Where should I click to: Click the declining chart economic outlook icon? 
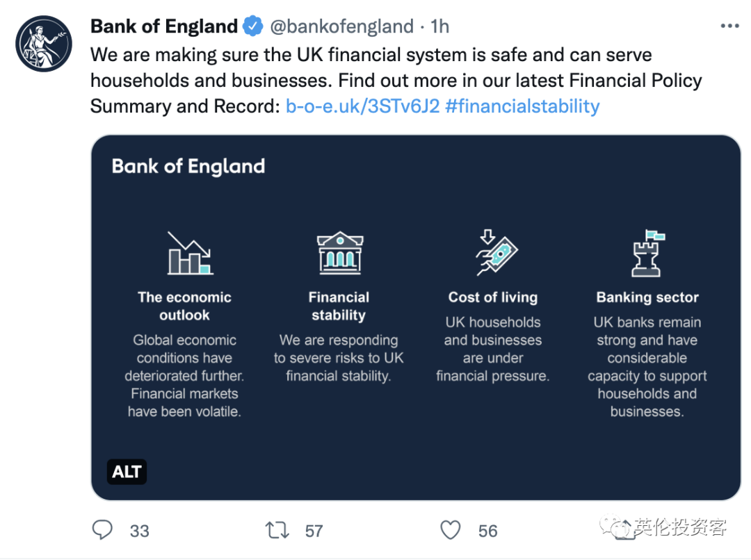pyautogui.click(x=190, y=253)
